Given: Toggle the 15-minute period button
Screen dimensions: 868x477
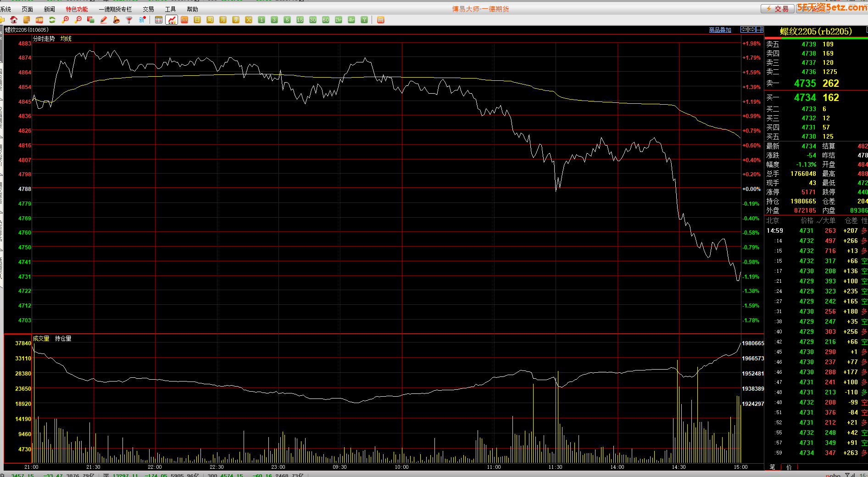Looking at the screenshot, I should coord(300,20).
